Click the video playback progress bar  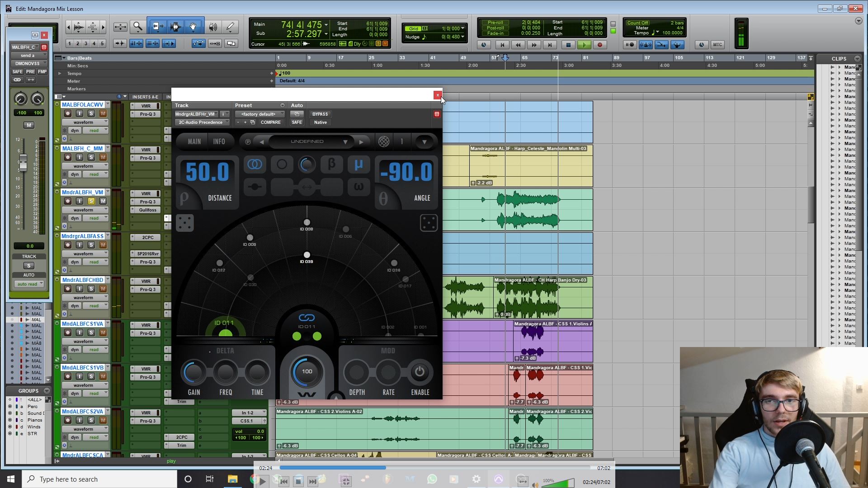pyautogui.click(x=434, y=468)
